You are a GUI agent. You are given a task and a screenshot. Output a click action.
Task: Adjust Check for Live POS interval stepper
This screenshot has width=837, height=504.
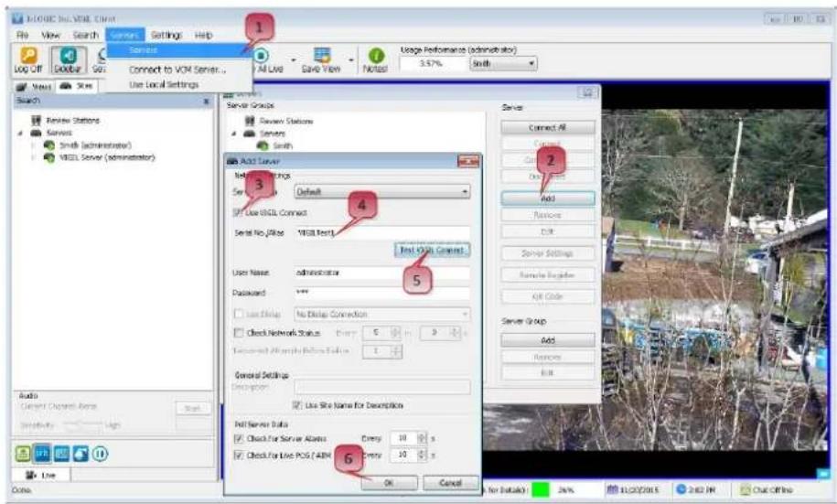point(422,455)
